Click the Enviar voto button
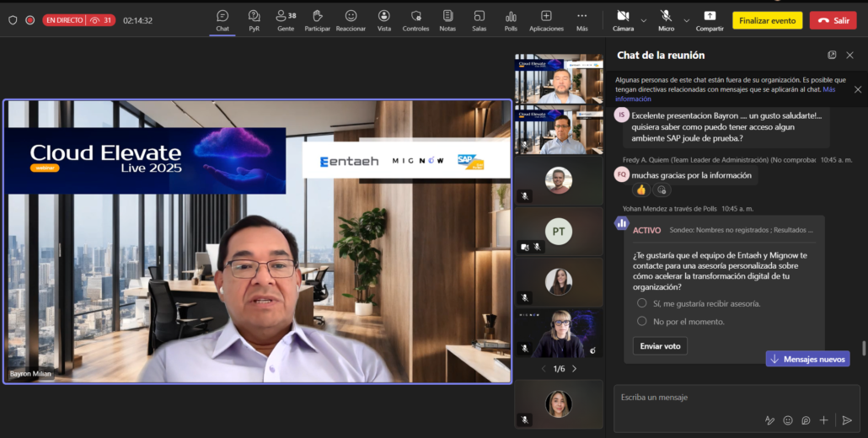The height and width of the screenshot is (438, 868). (660, 346)
